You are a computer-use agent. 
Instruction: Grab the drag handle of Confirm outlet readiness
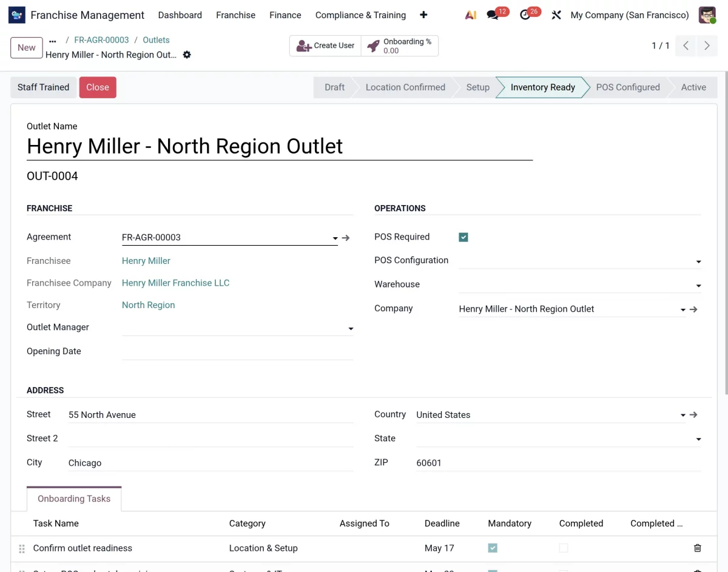pos(22,548)
